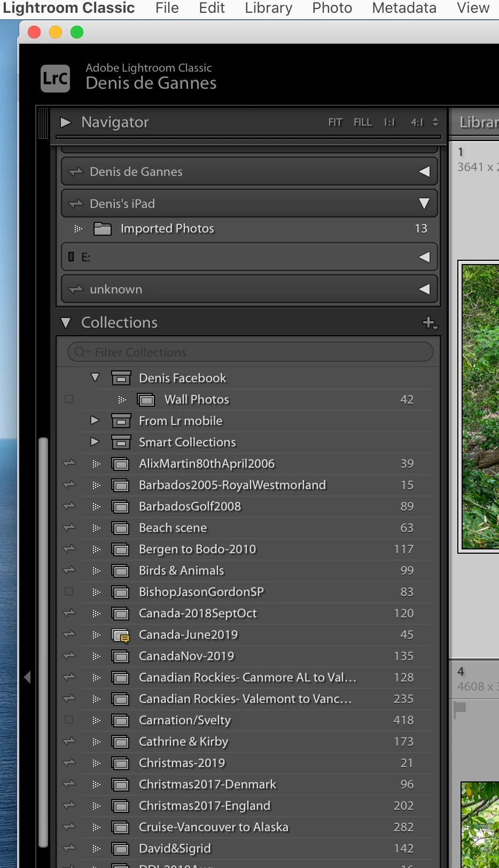
Task: Select Christmas2017-England collection
Action: tap(205, 805)
